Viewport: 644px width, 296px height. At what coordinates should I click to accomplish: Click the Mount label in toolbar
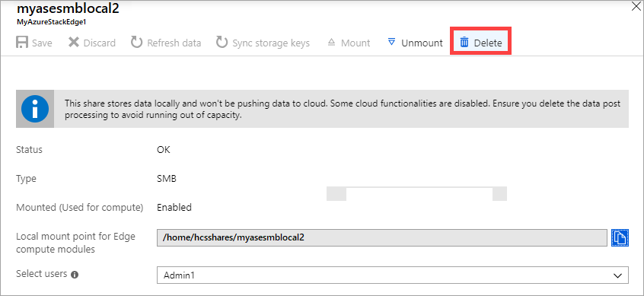coord(355,43)
